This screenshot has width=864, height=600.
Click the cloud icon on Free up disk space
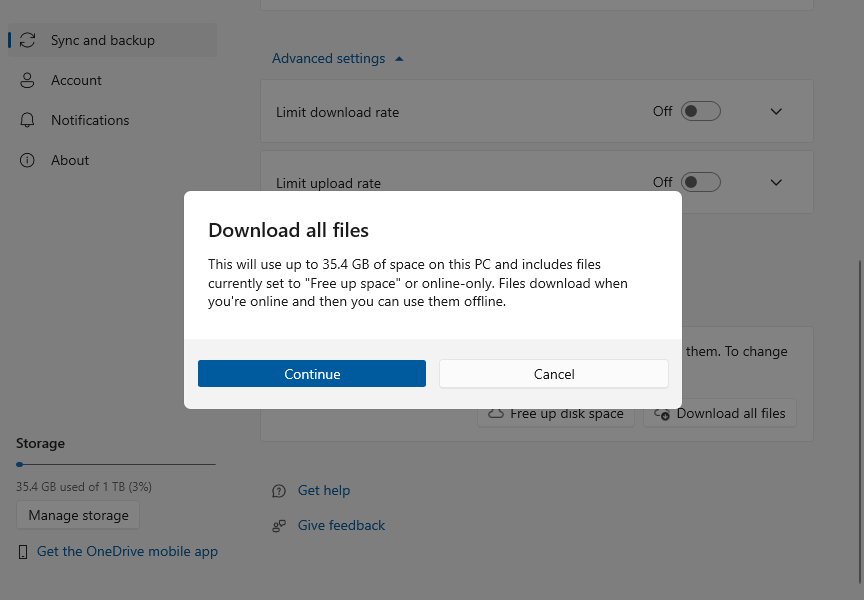point(496,413)
